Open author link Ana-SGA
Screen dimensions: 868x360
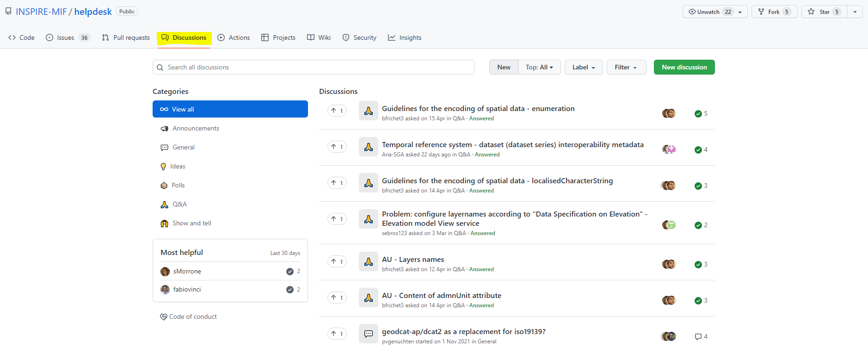click(x=393, y=155)
